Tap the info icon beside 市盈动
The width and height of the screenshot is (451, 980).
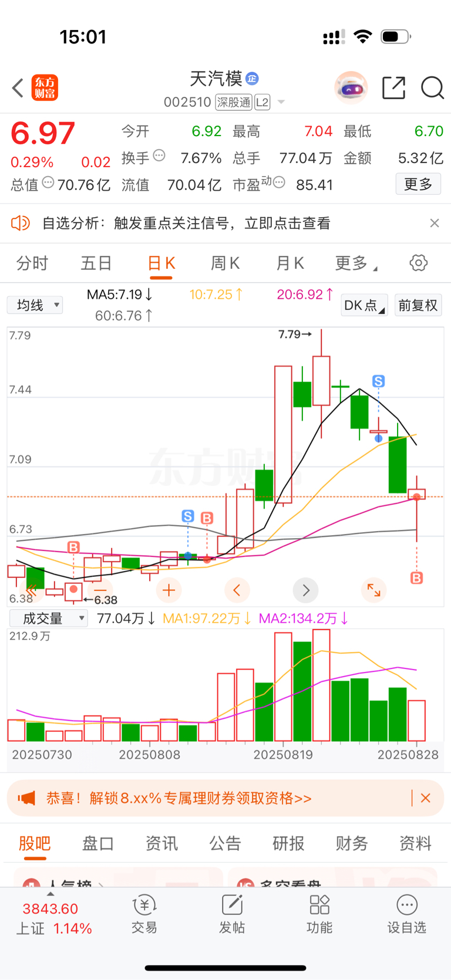point(279,183)
